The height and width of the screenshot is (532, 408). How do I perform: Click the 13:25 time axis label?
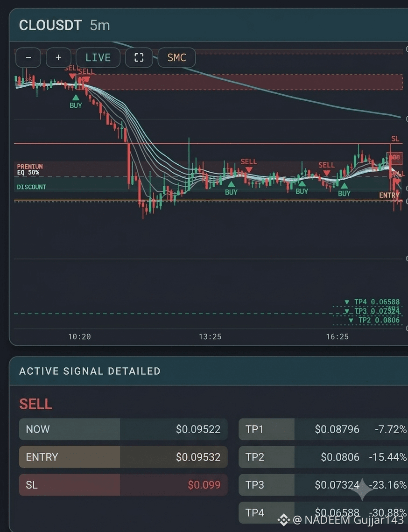coord(210,336)
